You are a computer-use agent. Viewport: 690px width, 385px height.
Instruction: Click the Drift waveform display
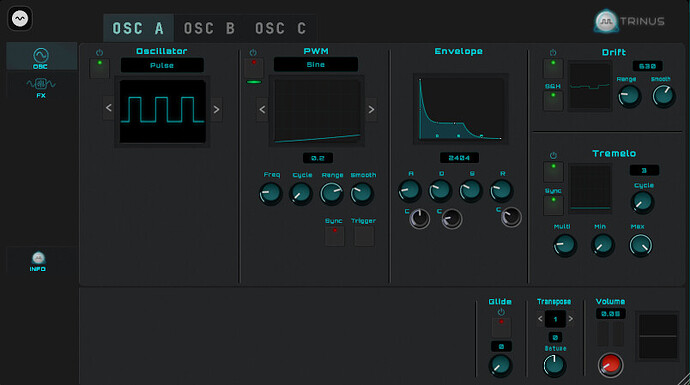(x=590, y=86)
